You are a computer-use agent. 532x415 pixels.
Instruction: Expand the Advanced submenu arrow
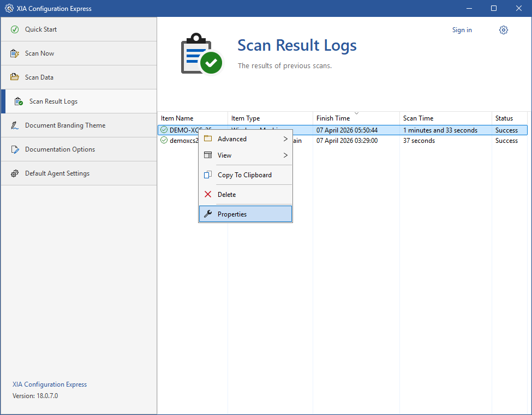[285, 139]
